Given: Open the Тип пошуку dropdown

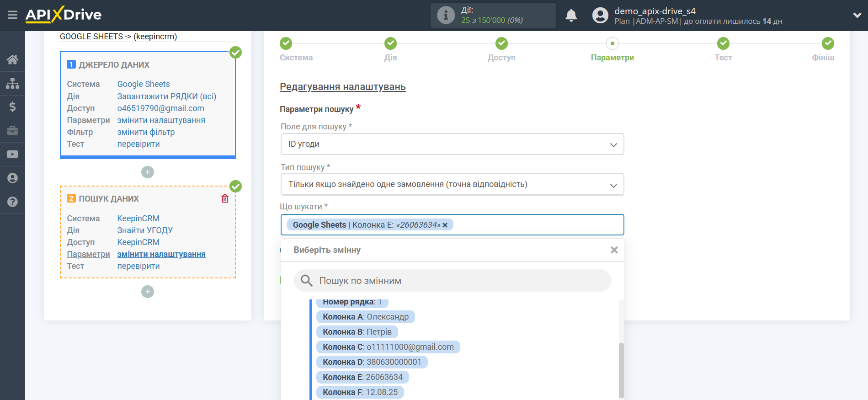Looking at the screenshot, I should (x=452, y=184).
